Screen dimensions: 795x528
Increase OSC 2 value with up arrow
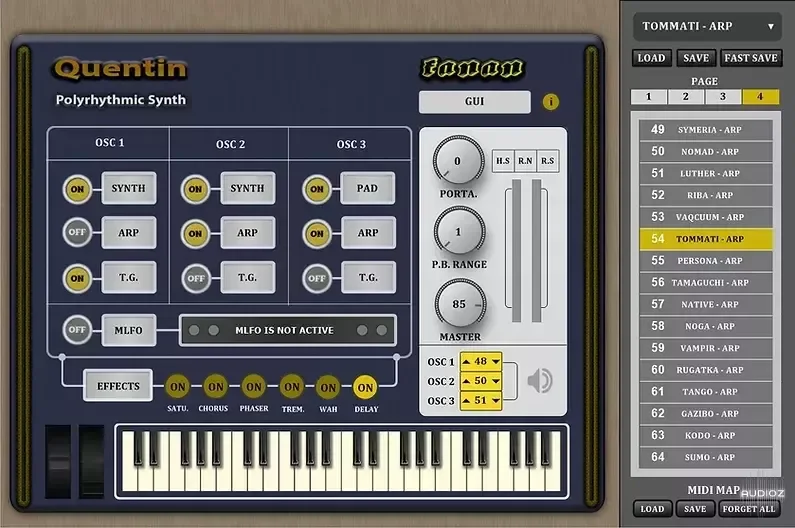pos(466,381)
